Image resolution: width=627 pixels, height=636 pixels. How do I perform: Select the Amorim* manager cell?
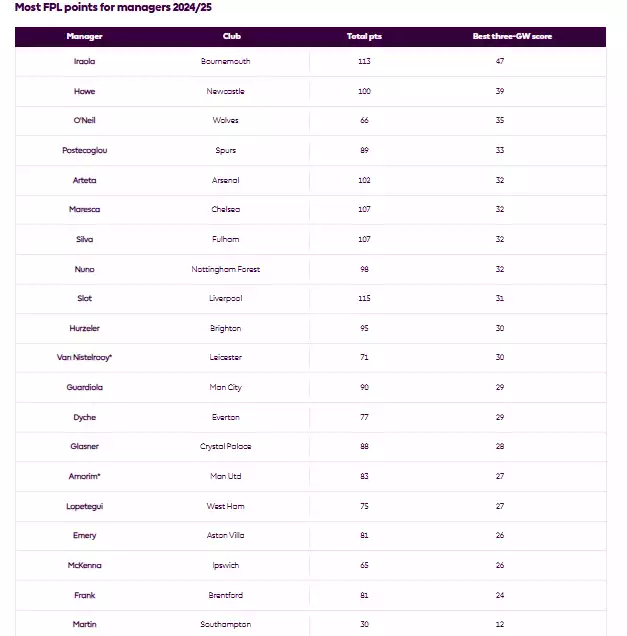tap(85, 476)
